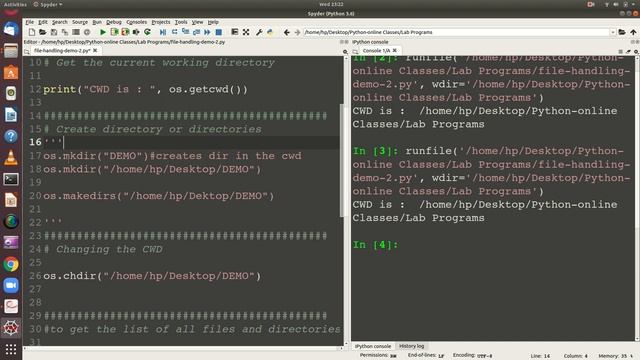The image size is (640, 360).
Task: Show applications grid in dock
Action: [11, 349]
